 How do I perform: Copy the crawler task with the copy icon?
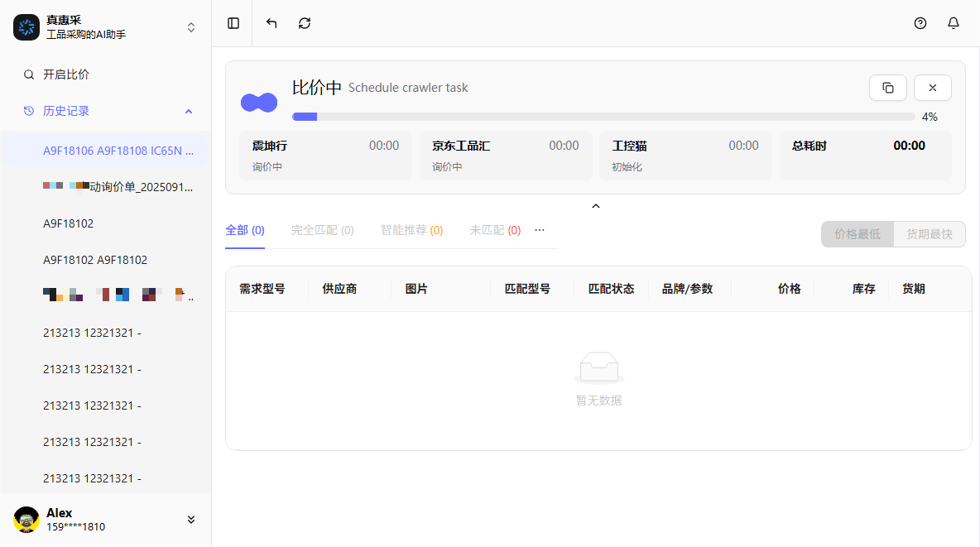point(887,88)
